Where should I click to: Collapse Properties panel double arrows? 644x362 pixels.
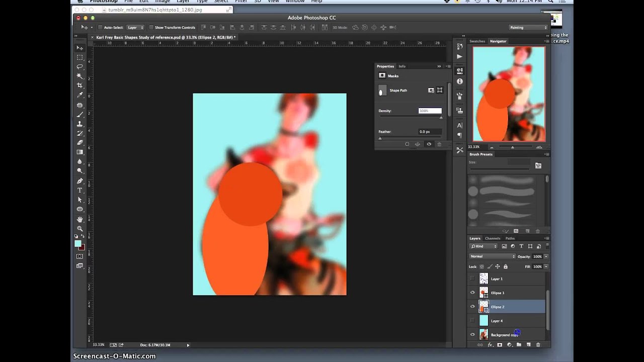pos(439,66)
